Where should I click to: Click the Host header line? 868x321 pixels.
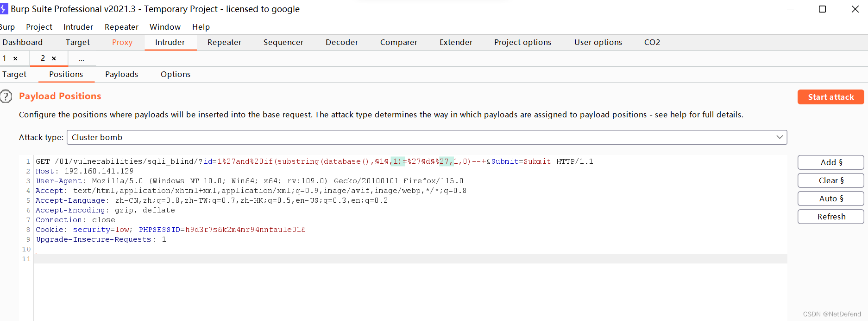[84, 171]
